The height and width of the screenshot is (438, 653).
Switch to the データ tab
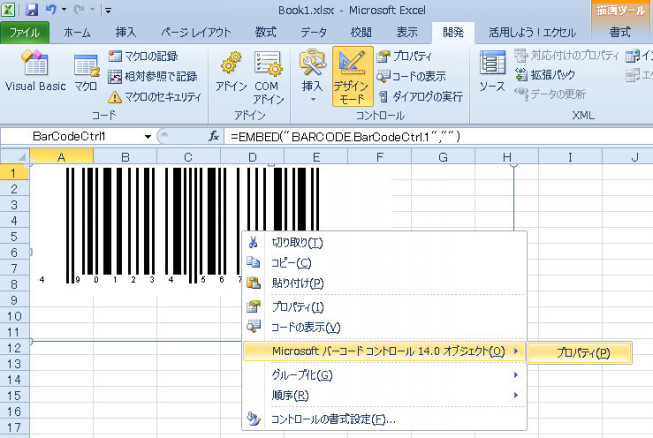point(314,32)
